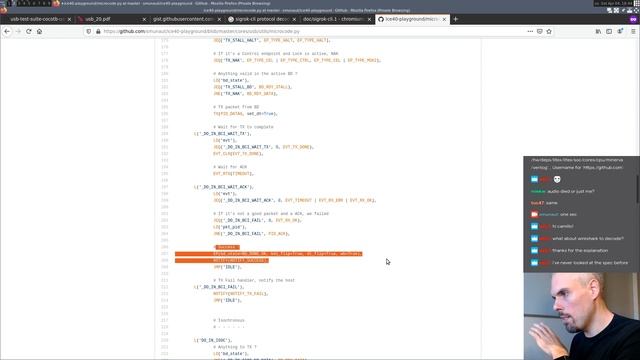The width and height of the screenshot is (640, 360).
Task: Switch to the sigrok-cli protocol decoder tab
Action: [262, 19]
